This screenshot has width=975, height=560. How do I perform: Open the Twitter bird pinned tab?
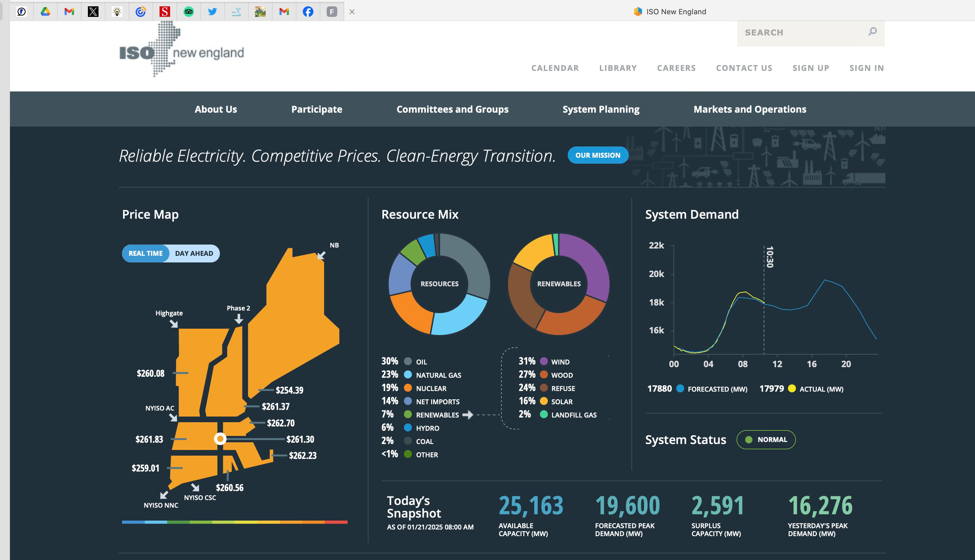pyautogui.click(x=213, y=12)
